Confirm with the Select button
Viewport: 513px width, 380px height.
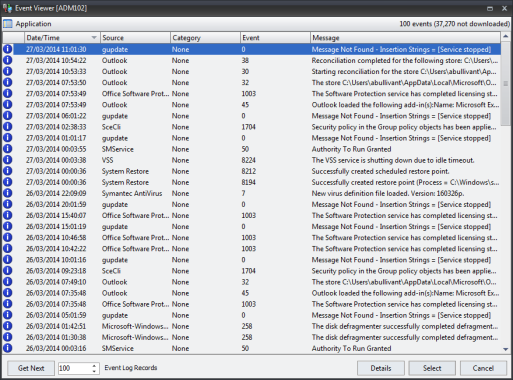click(x=432, y=368)
